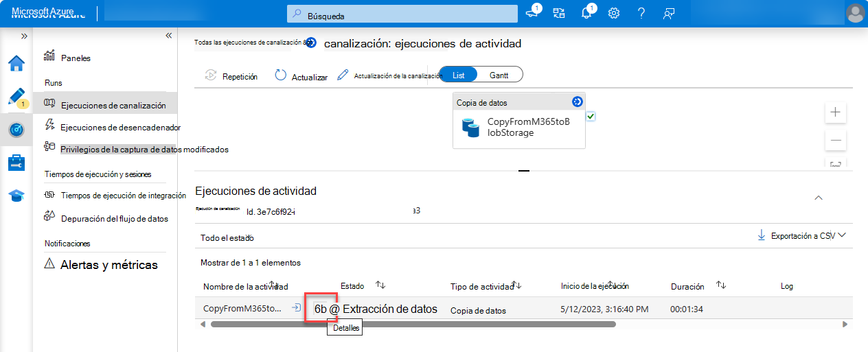This screenshot has height=352, width=868.
Task: Sort by Nombre de la actividad column
Action: pos(245,286)
